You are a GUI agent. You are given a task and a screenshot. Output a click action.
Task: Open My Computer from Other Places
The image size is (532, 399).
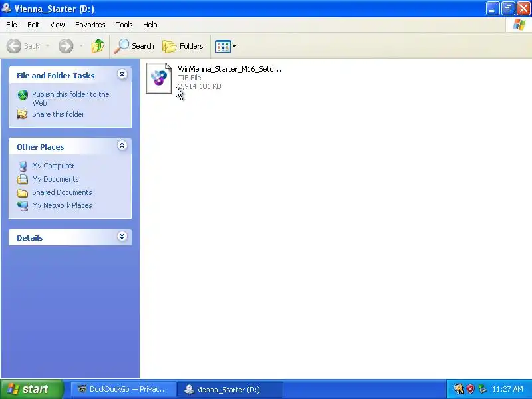point(53,166)
